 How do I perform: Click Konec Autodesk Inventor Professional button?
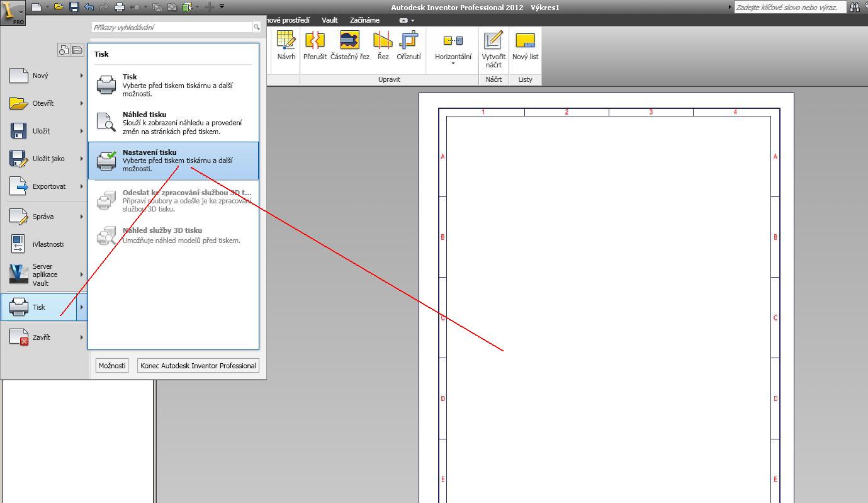[x=198, y=366]
